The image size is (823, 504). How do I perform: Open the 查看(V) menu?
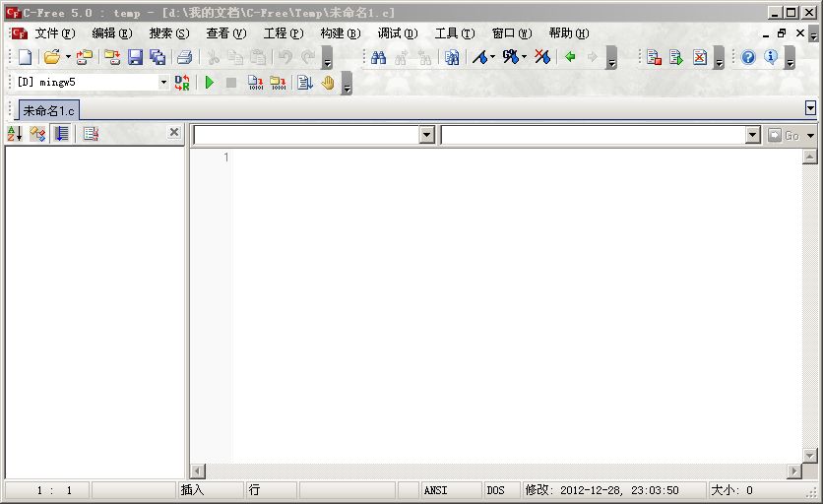(226, 33)
